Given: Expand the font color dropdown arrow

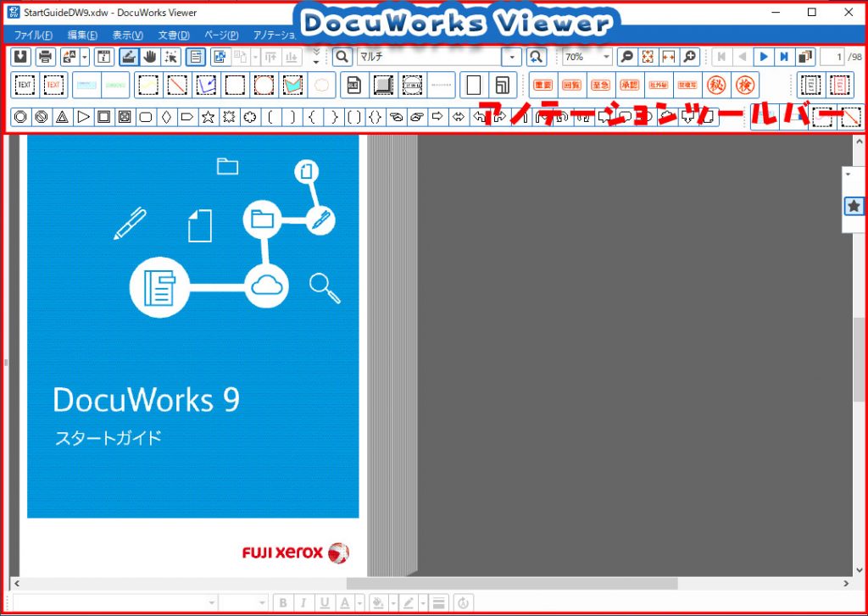Looking at the screenshot, I should pyautogui.click(x=359, y=602).
